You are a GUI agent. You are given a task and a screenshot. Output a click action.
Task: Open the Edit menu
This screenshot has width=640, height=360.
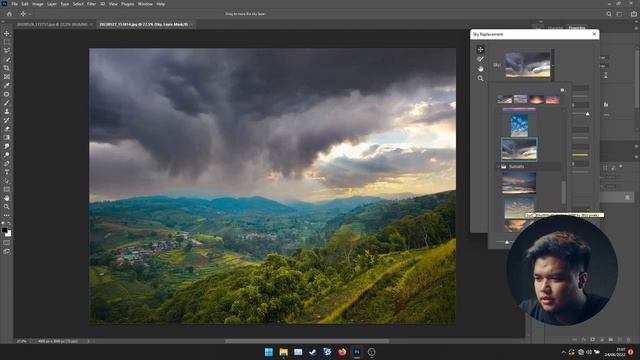point(25,4)
